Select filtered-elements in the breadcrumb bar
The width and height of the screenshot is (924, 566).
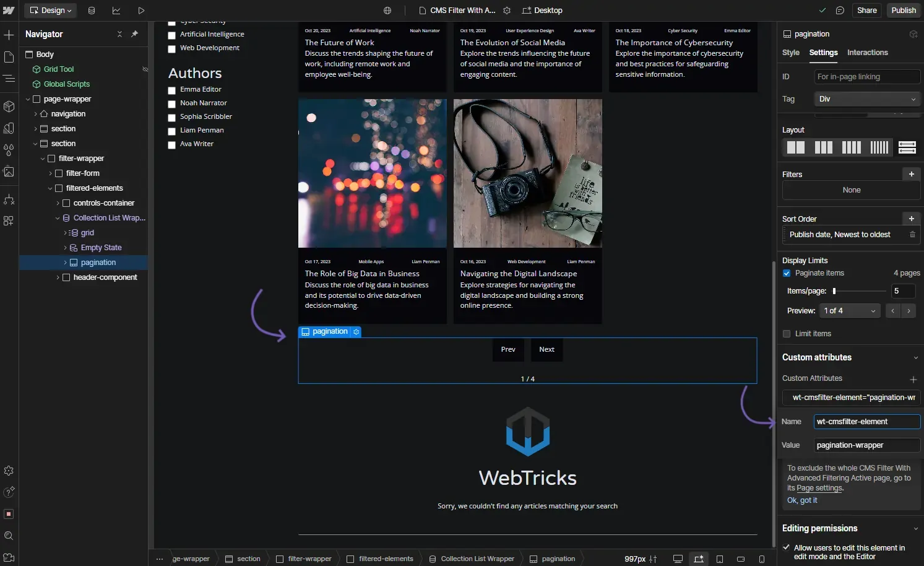point(380,559)
